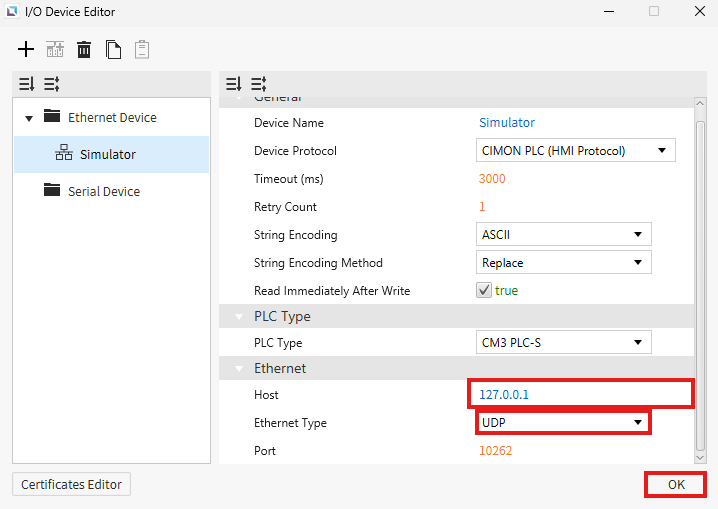Image resolution: width=718 pixels, height=509 pixels.
Task: Open the Device Protocol dropdown
Action: coord(574,151)
